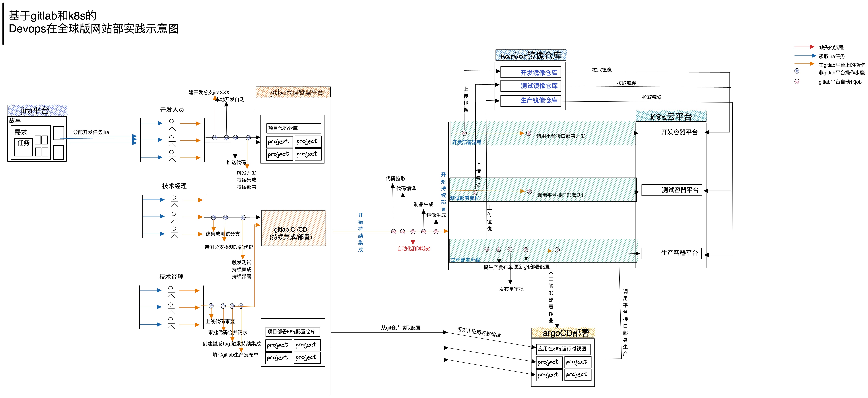Select the 项目部署k8s配置仓库 box
This screenshot has width=868, height=398.
click(293, 332)
